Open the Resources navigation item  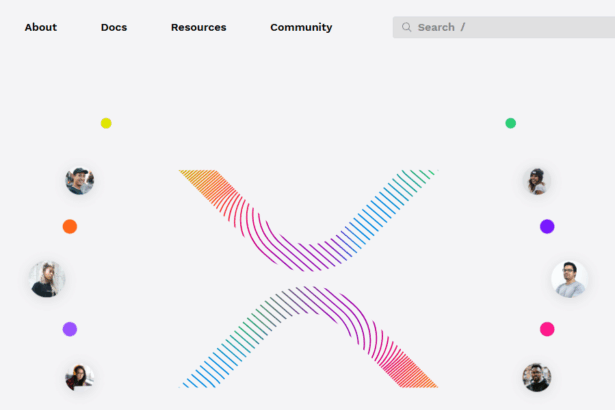[x=198, y=27]
